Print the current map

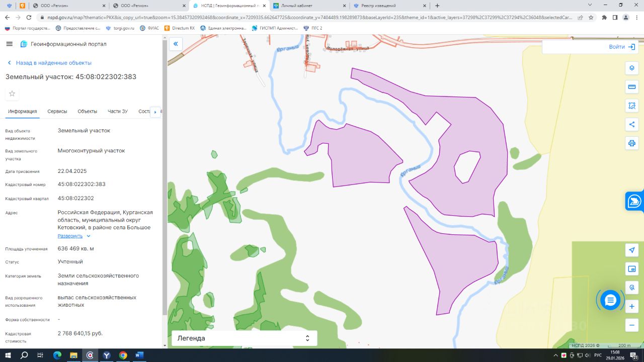(632, 143)
